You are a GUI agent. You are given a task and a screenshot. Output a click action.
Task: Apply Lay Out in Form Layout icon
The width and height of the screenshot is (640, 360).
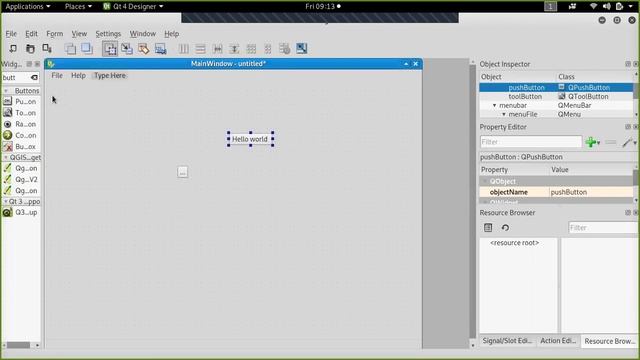pos(268,49)
